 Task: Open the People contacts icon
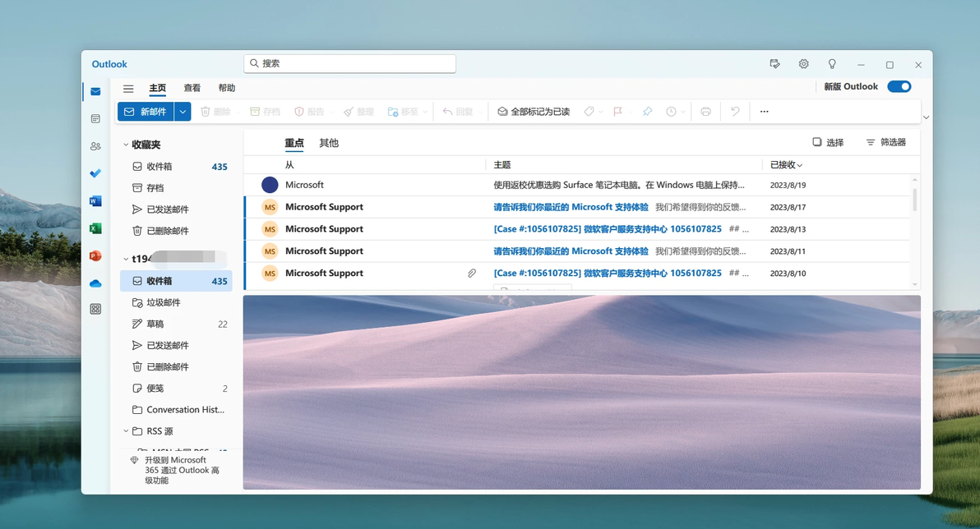point(95,146)
